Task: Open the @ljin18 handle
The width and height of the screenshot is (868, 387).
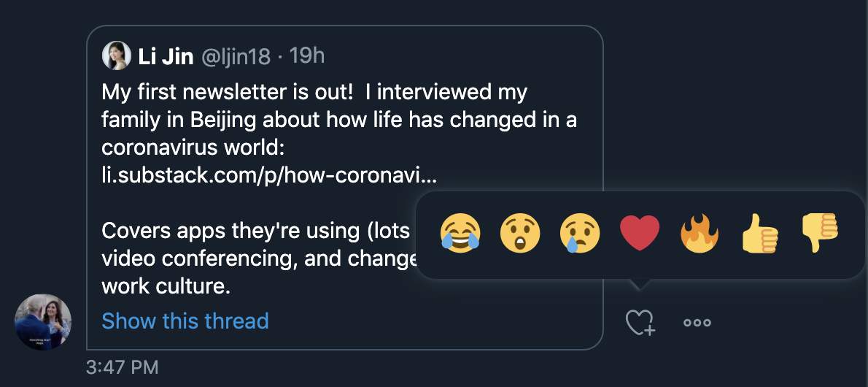Action: point(236,56)
